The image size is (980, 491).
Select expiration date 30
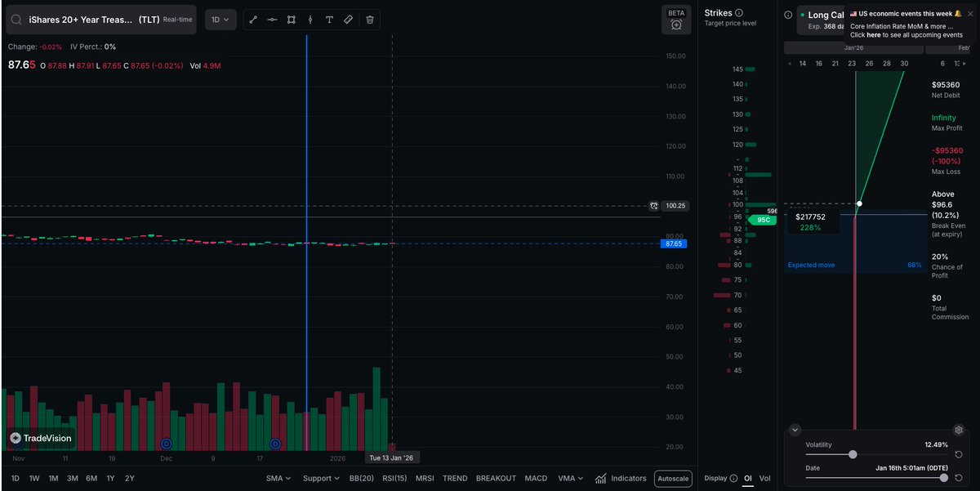pyautogui.click(x=903, y=64)
